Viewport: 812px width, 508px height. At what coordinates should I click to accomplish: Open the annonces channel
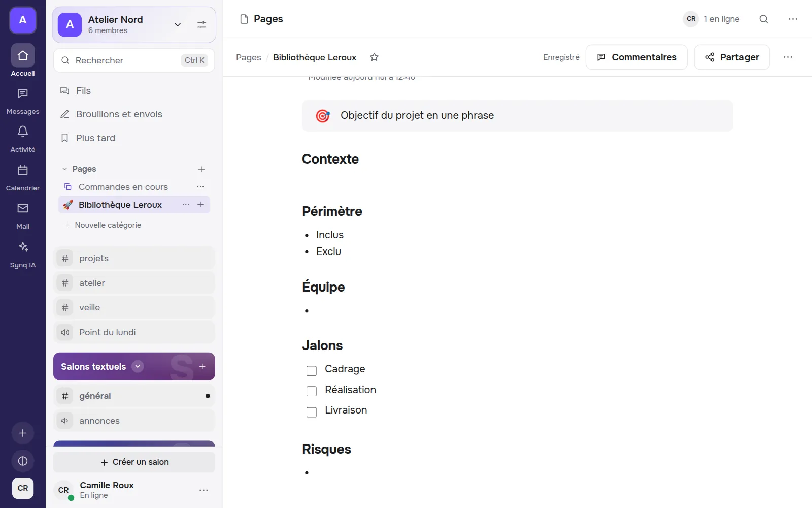click(134, 421)
